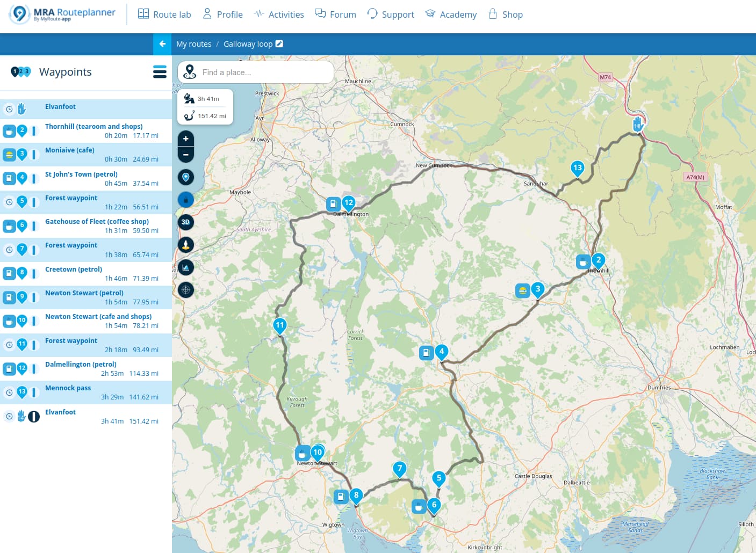Click map marker 13 near Sanquhar
Viewport: 756px width, 553px height.
(578, 168)
